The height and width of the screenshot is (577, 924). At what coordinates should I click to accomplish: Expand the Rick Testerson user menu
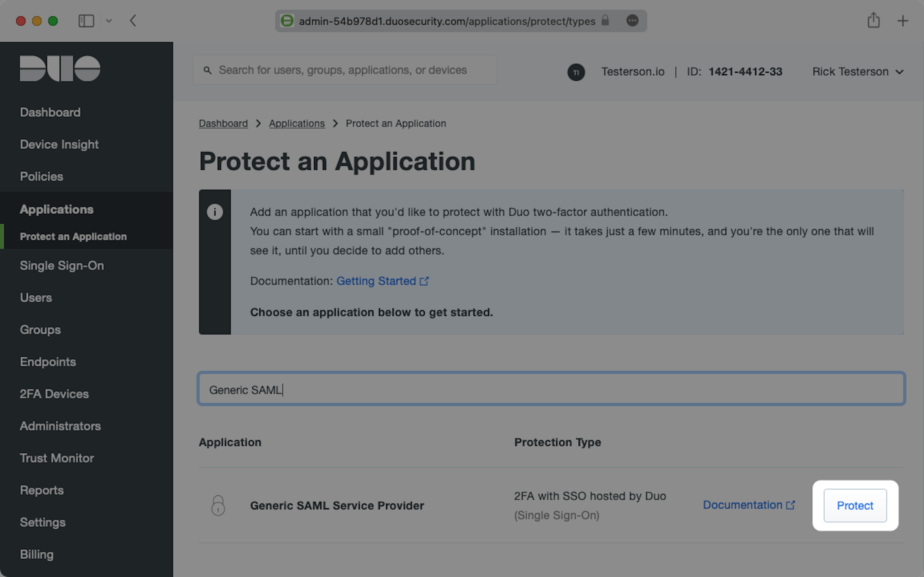point(858,72)
